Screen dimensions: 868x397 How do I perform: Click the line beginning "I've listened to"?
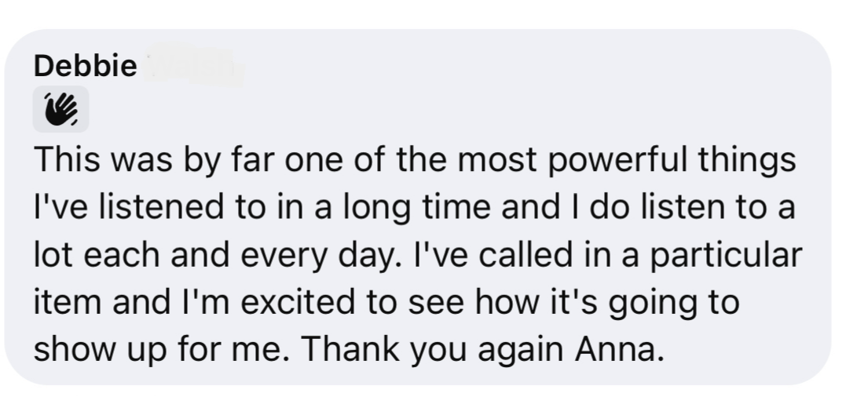pos(415,207)
